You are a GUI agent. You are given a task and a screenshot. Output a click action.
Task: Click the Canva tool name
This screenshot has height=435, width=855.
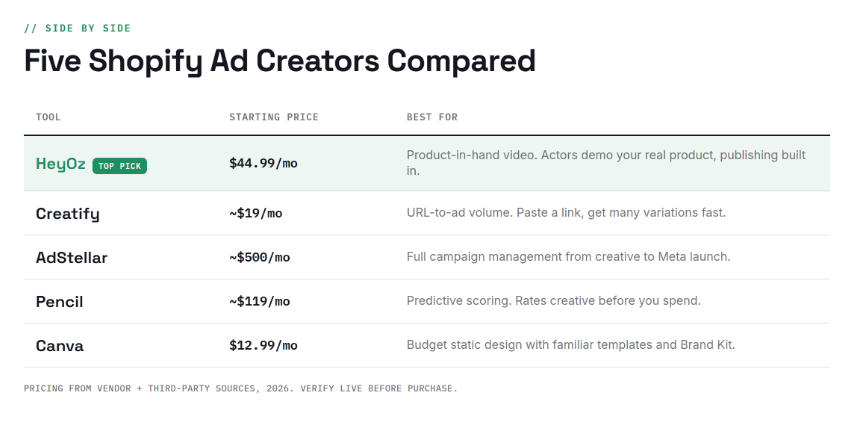(x=59, y=346)
